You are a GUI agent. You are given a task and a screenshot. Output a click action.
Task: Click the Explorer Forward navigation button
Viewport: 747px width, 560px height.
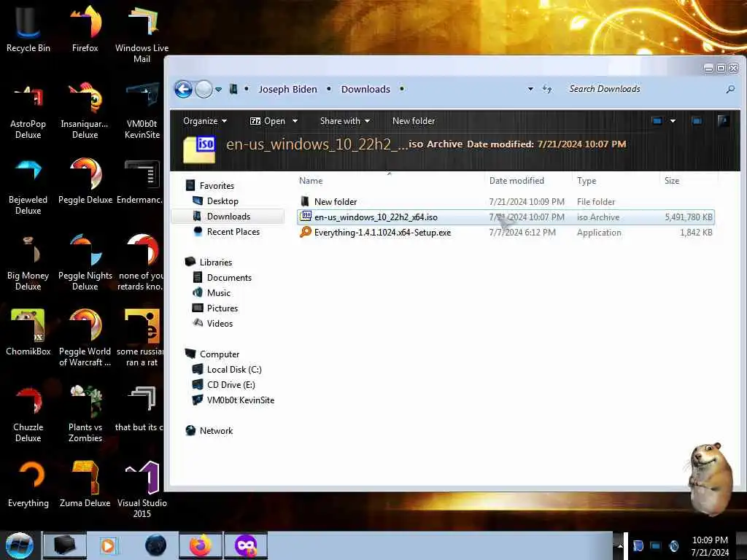point(204,89)
